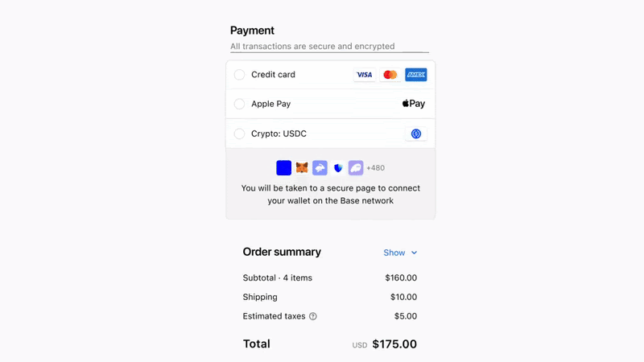The height and width of the screenshot is (362, 644).
Task: Click the Apple Pay logo
Action: 414,104
